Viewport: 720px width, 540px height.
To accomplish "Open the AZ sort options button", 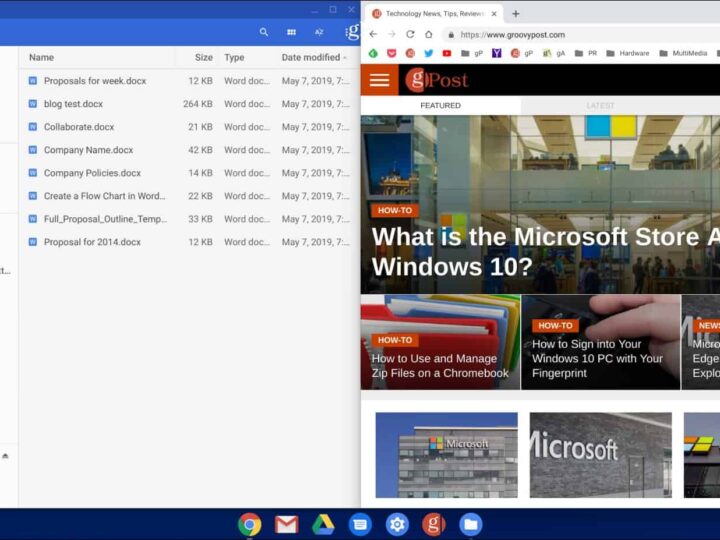I will click(x=319, y=32).
